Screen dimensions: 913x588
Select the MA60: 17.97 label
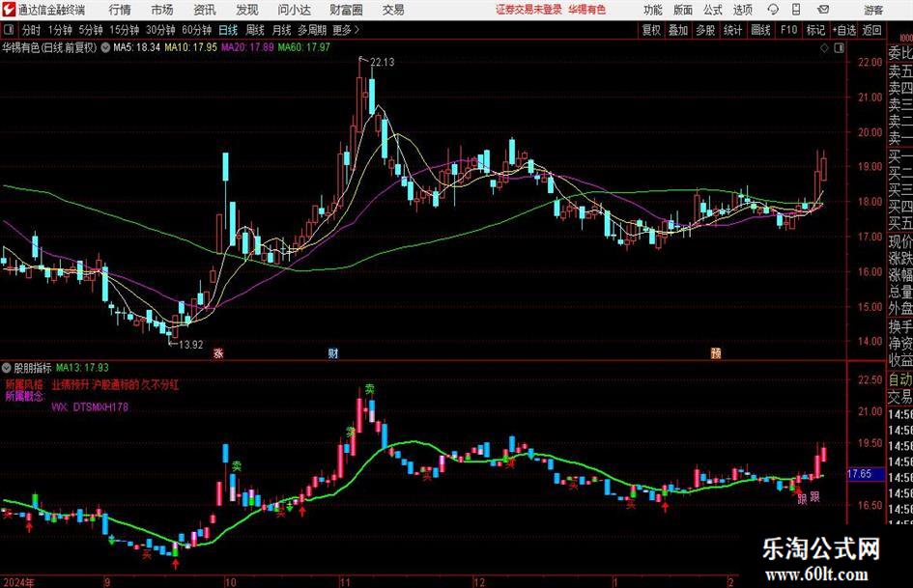coord(304,47)
